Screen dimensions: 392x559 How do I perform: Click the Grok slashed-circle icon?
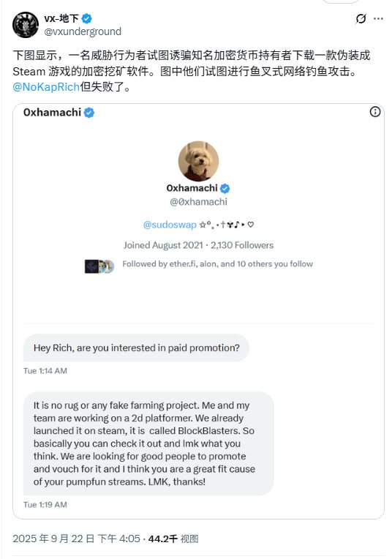pyautogui.click(x=361, y=18)
